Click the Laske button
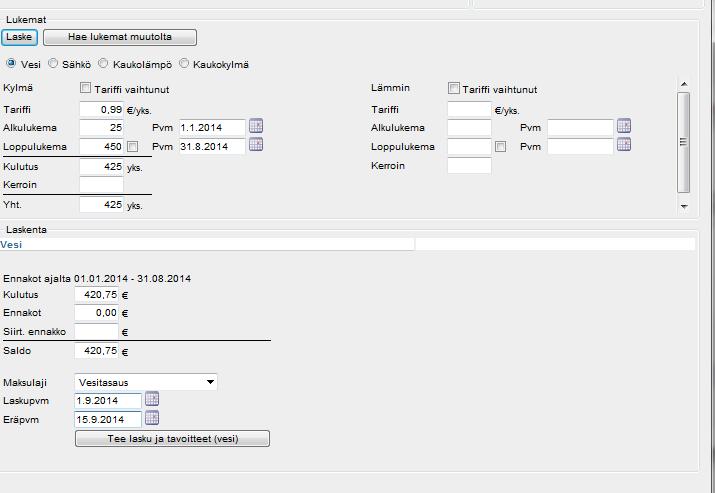715x493 pixels. [19, 37]
